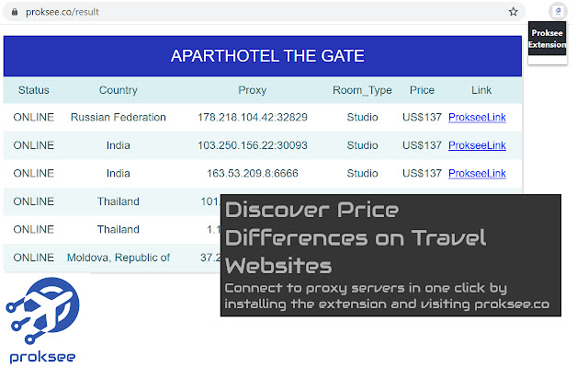The height and width of the screenshot is (368, 588).
Task: Click the bookmark star icon in address bar
Action: 513,12
